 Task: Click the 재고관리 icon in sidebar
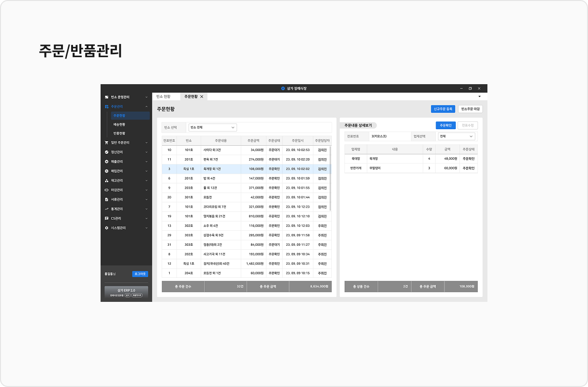pos(106,180)
